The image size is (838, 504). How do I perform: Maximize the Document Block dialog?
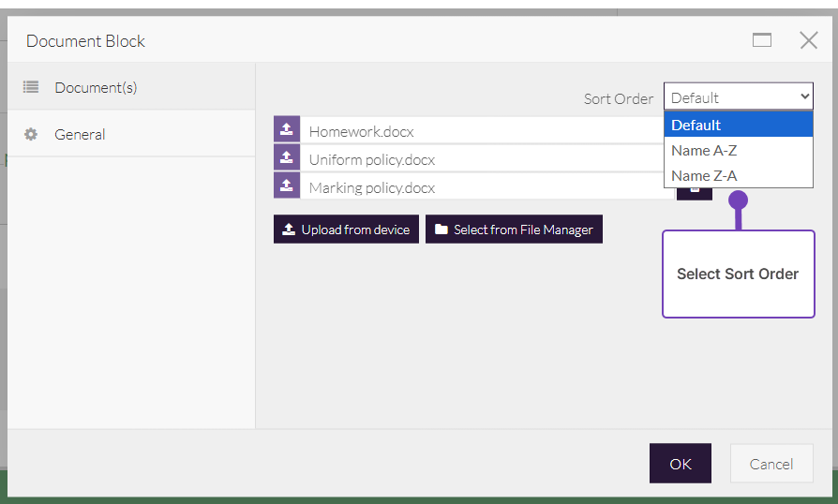coord(762,40)
